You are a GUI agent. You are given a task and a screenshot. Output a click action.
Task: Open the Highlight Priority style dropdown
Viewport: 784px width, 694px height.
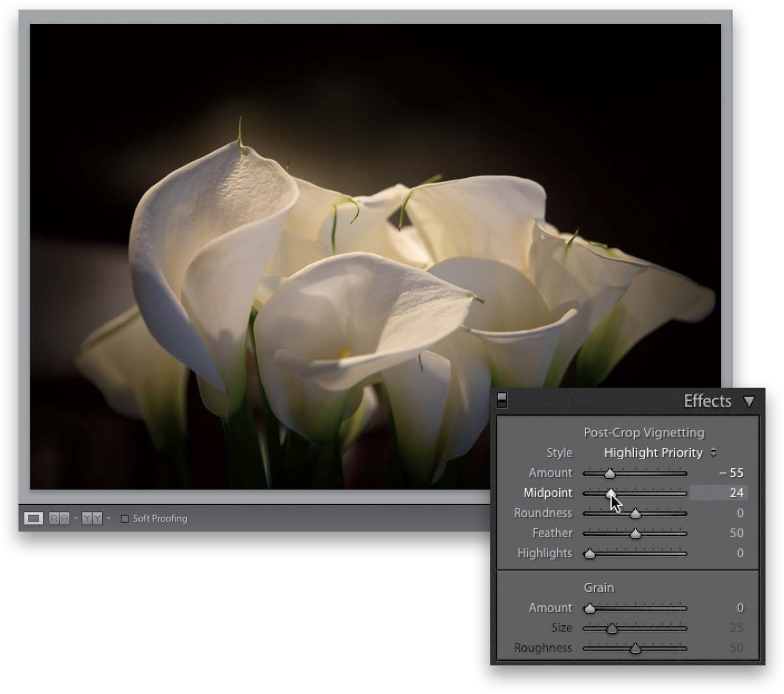point(660,453)
